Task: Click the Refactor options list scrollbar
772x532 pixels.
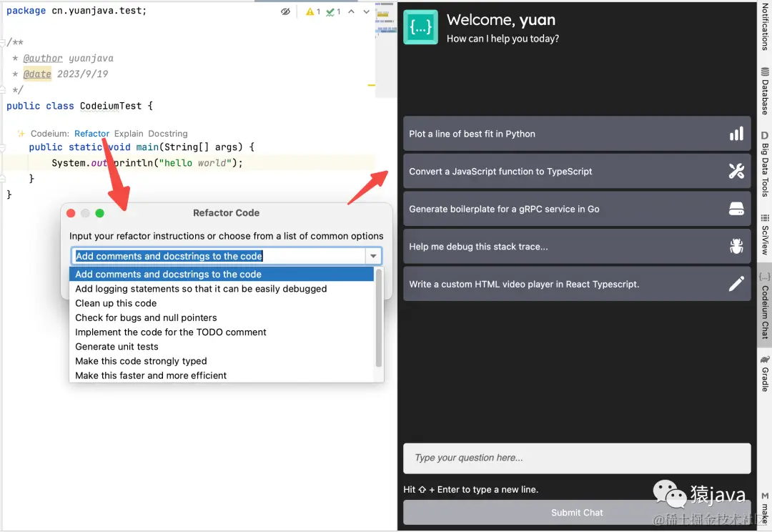Action: tap(379, 317)
